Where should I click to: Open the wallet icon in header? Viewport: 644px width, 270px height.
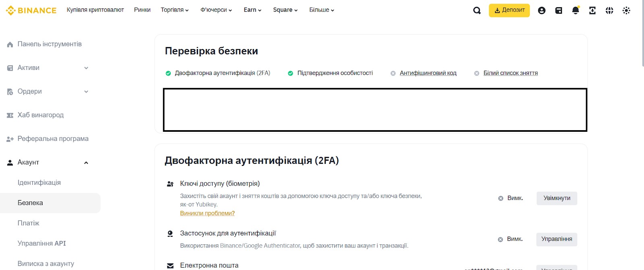[559, 10]
